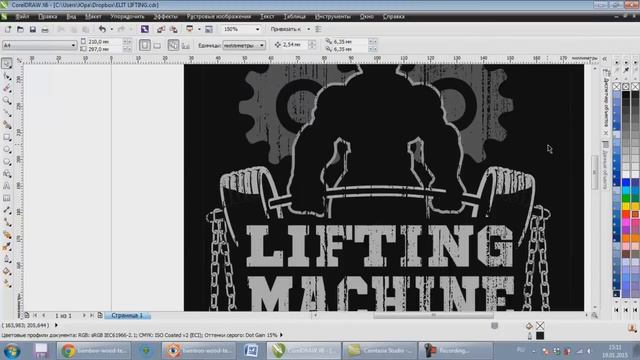The width and height of the screenshot is (640, 360).
Task: Open the Windows Start button
Action: 12,351
